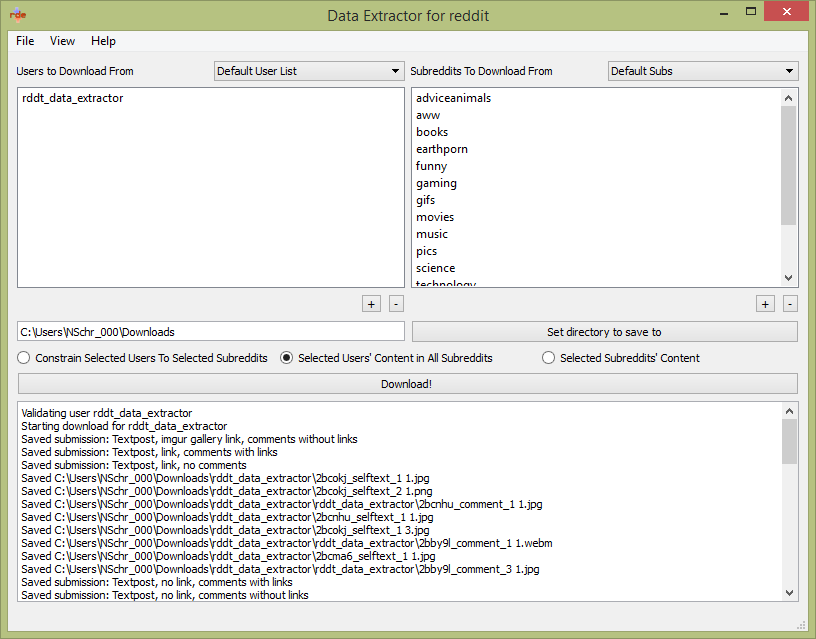
Task: Remove a user with the minus button
Action: coord(396,304)
